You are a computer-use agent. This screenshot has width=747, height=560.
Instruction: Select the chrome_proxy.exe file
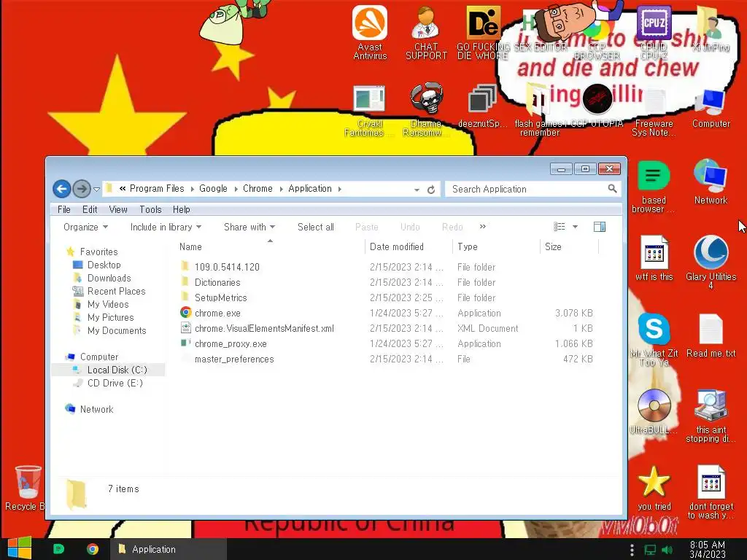point(231,343)
